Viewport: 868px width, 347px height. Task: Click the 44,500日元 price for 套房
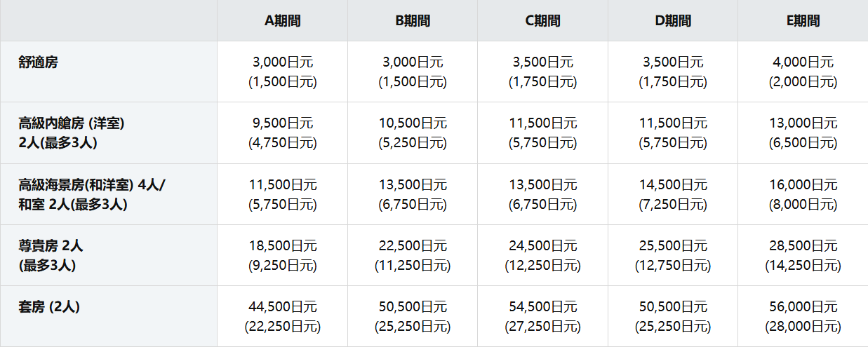click(x=282, y=307)
